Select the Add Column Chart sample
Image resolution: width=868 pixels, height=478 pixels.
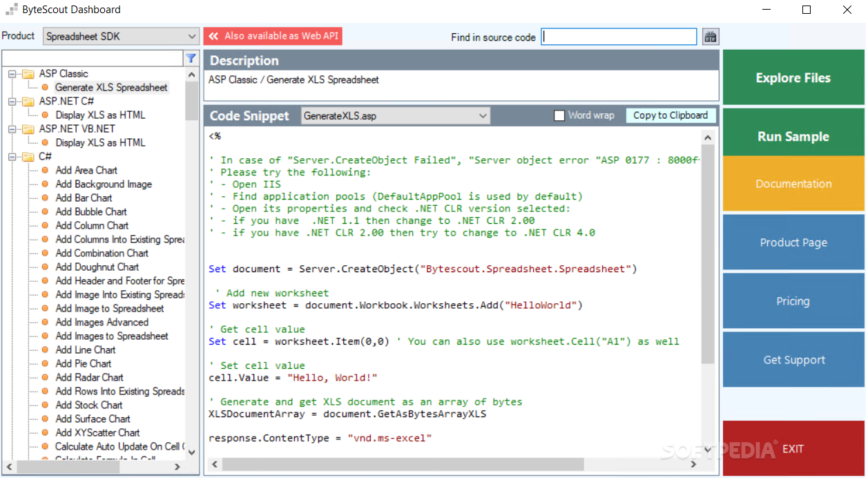92,226
